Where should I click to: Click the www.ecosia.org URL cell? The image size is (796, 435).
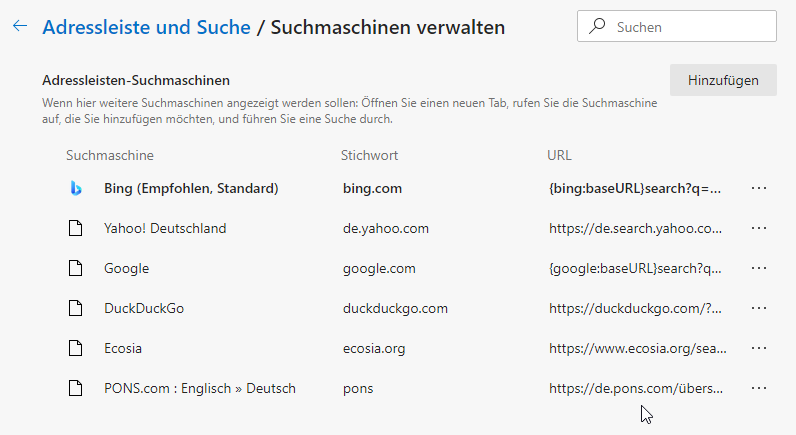(638, 348)
